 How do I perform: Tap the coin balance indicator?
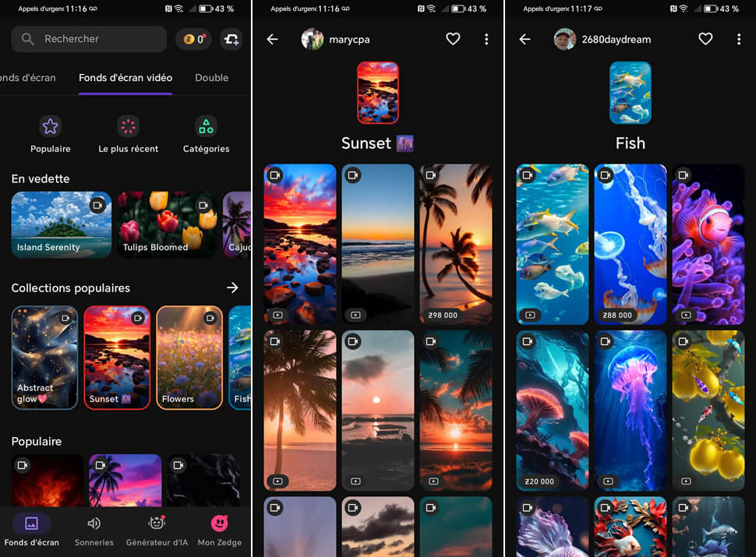point(193,39)
